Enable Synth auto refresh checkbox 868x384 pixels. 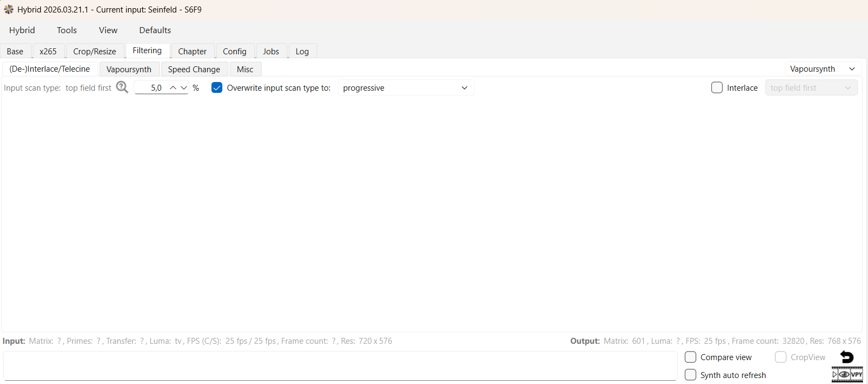[690, 375]
